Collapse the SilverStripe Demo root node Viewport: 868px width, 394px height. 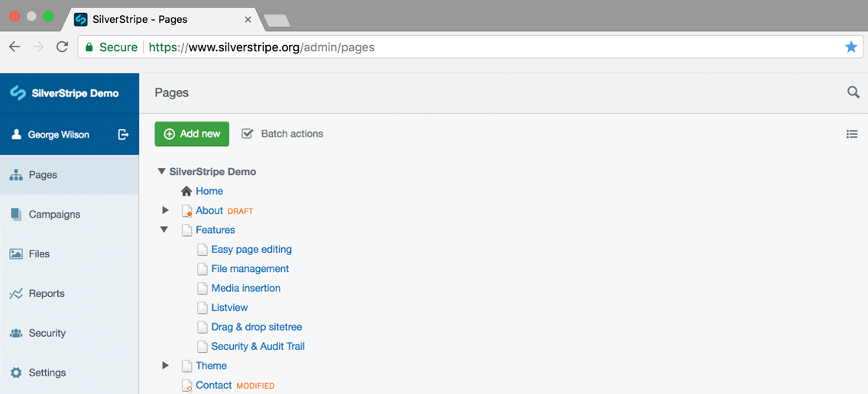[x=162, y=172]
